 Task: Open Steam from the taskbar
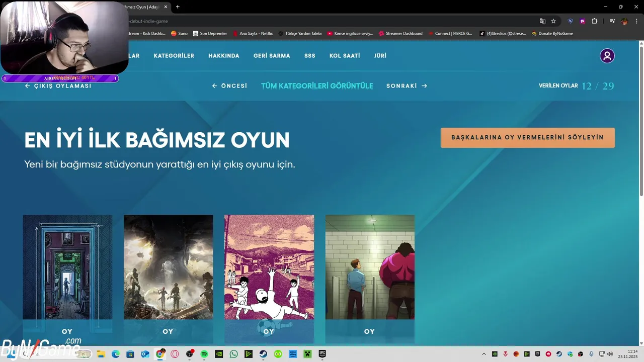point(263,354)
